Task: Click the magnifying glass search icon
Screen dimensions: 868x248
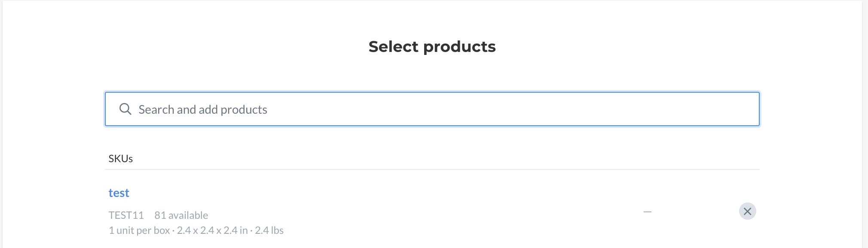Action: click(125, 109)
